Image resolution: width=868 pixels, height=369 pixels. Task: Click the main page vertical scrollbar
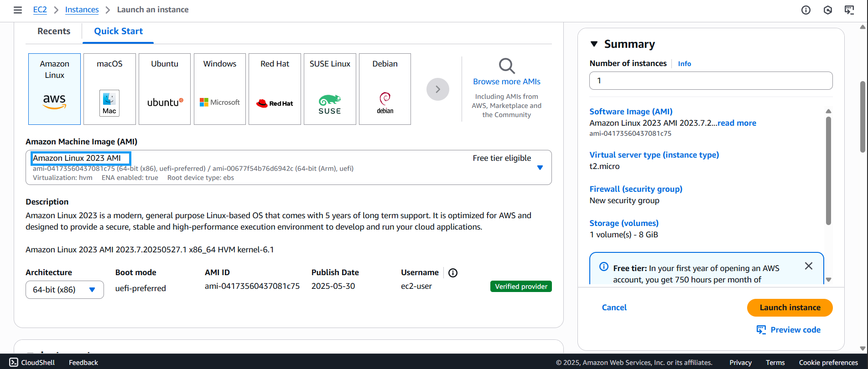point(862,117)
